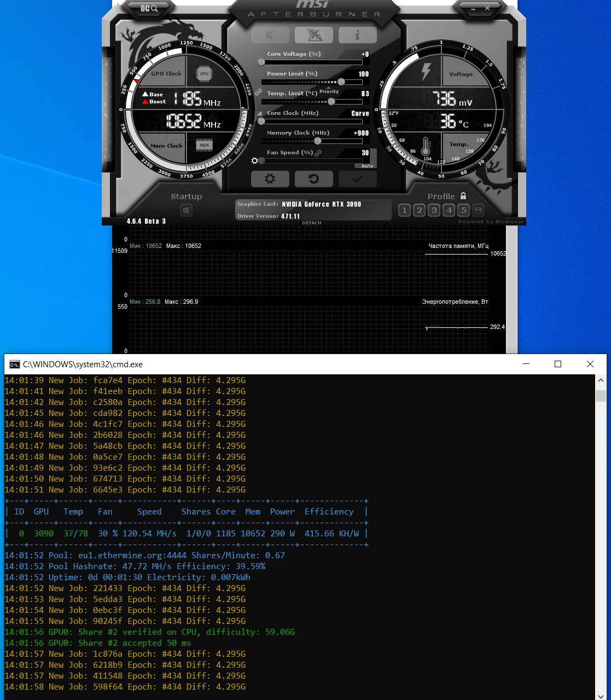Click the eu1.ethermine.org:4444 pool line

click(145, 555)
